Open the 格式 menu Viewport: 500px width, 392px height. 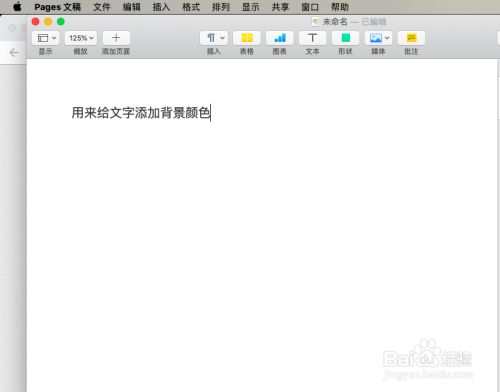(191, 7)
